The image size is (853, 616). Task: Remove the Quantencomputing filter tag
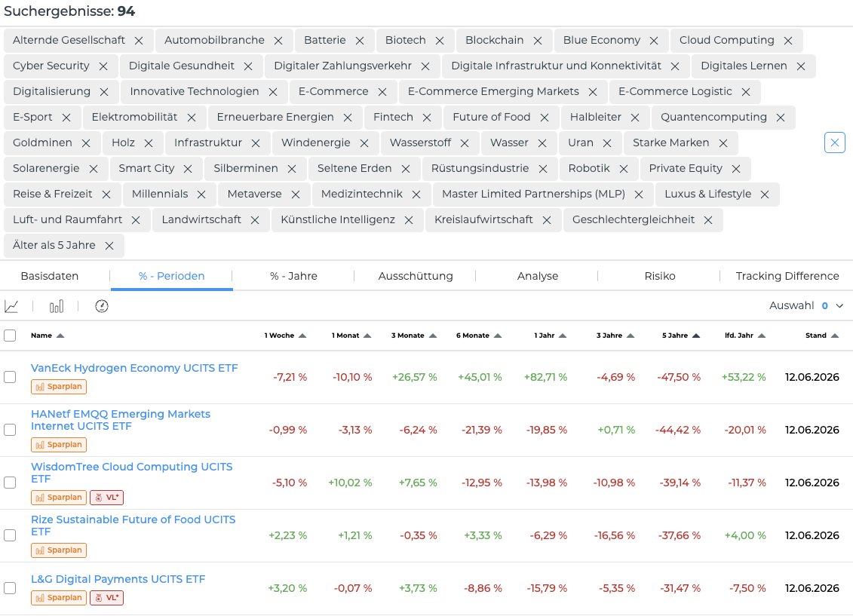click(x=780, y=118)
